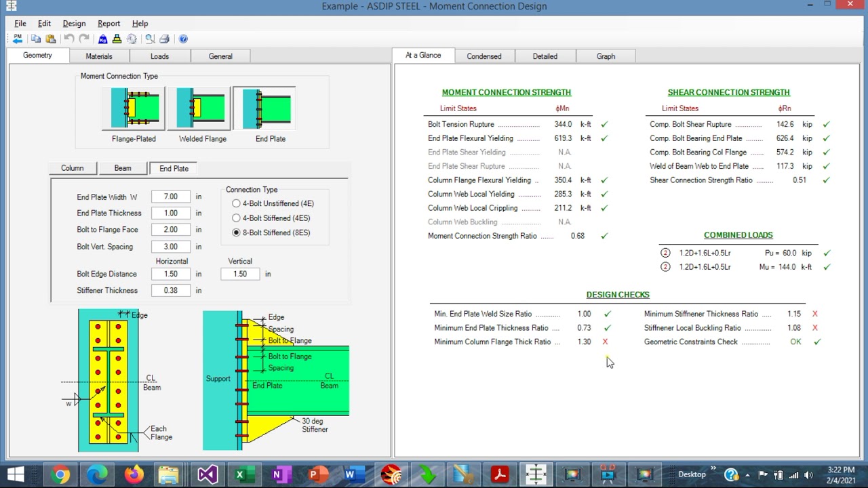
Task: Click the Bolt to Flange Face field
Action: pos(171,230)
